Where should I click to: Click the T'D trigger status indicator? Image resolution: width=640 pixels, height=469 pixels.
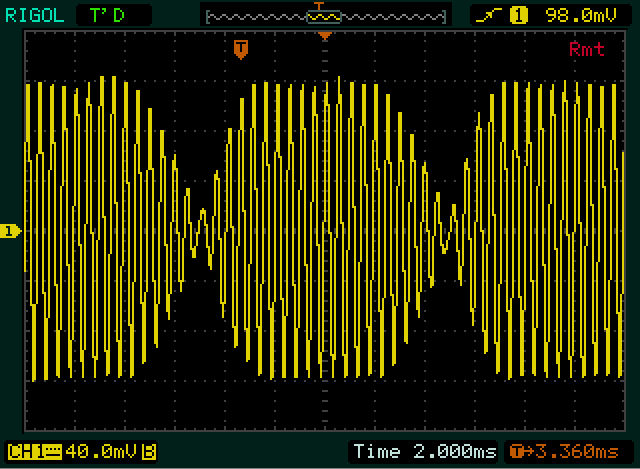tap(106, 15)
